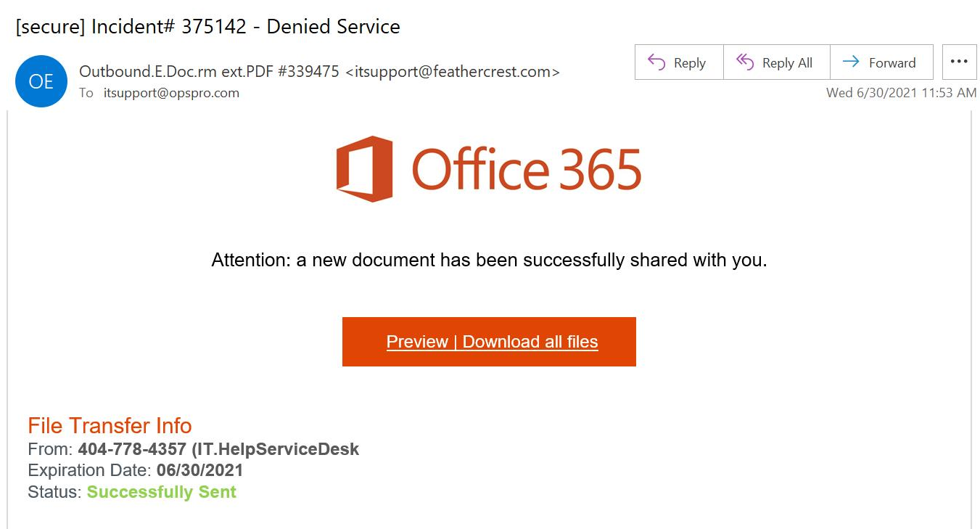Click the recipient itsupport@opspro.com
980x529 pixels.
point(171,93)
